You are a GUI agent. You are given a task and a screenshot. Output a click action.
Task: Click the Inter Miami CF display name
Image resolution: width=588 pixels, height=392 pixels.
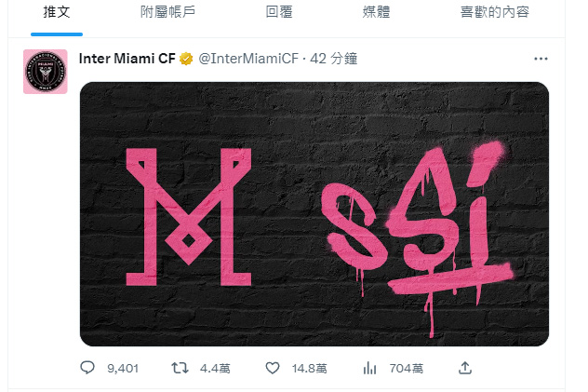[x=127, y=59]
